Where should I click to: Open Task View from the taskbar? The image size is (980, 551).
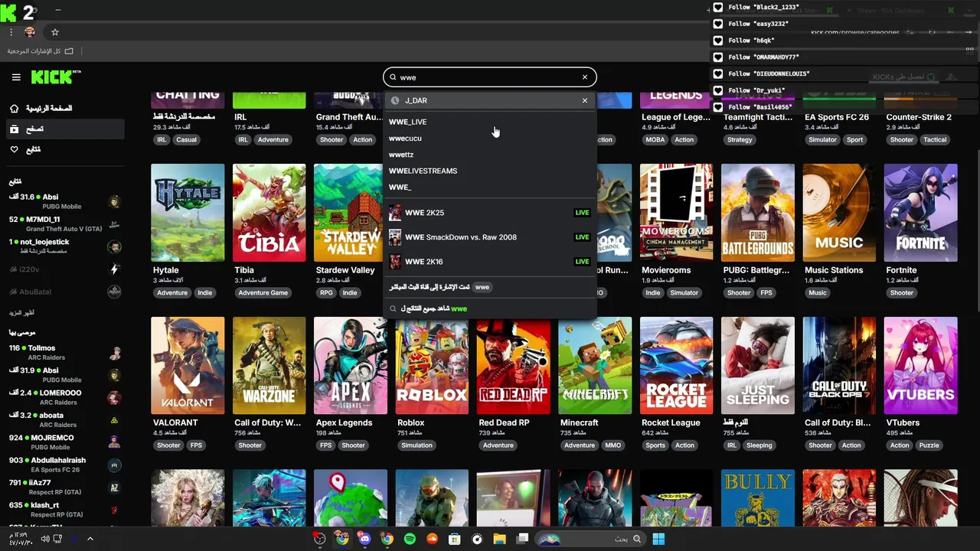click(522, 539)
